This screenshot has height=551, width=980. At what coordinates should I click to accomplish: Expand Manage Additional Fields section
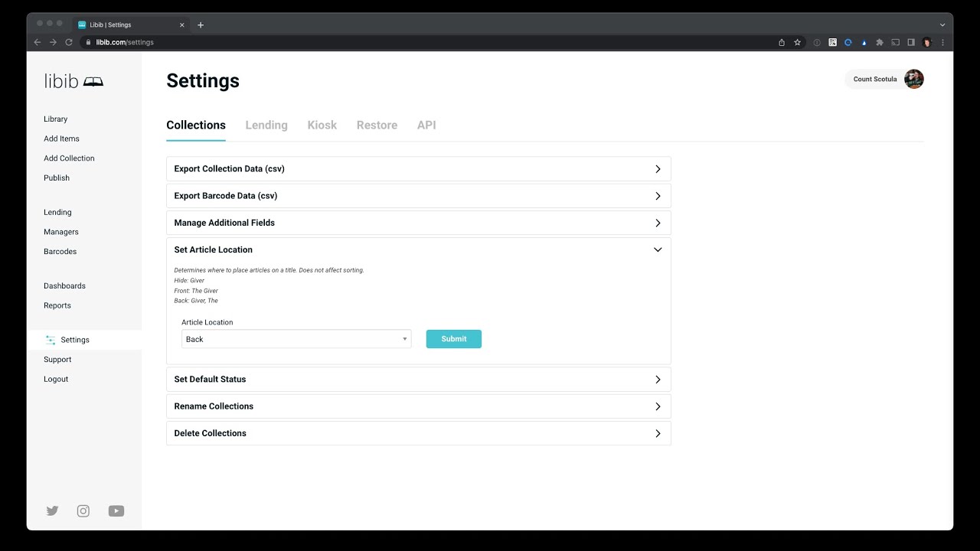pyautogui.click(x=419, y=223)
